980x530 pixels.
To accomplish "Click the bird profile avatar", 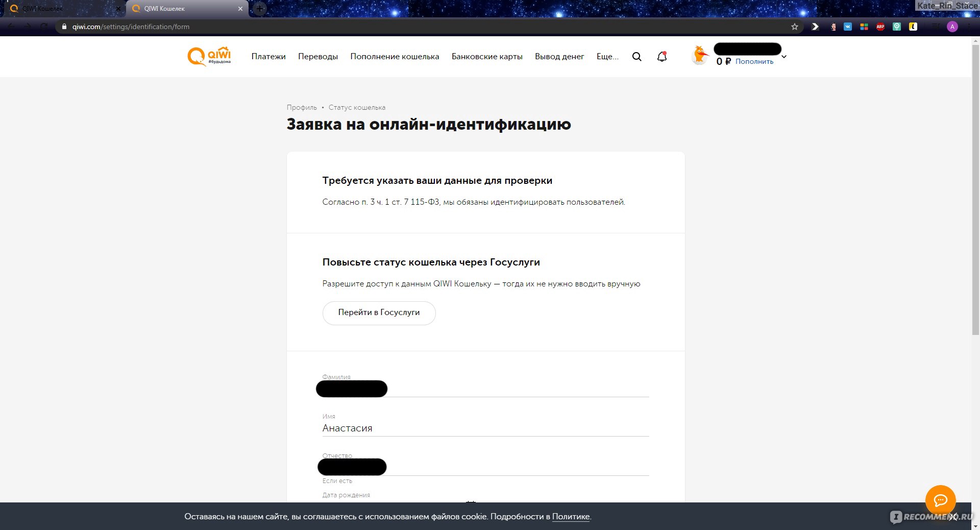I will pos(700,55).
